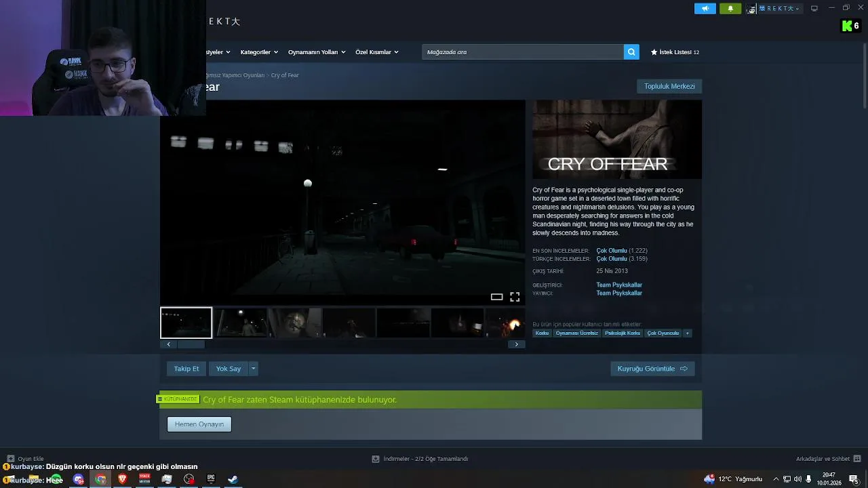
Task: Click the Cry of Fear breadcrumb
Action: coord(285,75)
